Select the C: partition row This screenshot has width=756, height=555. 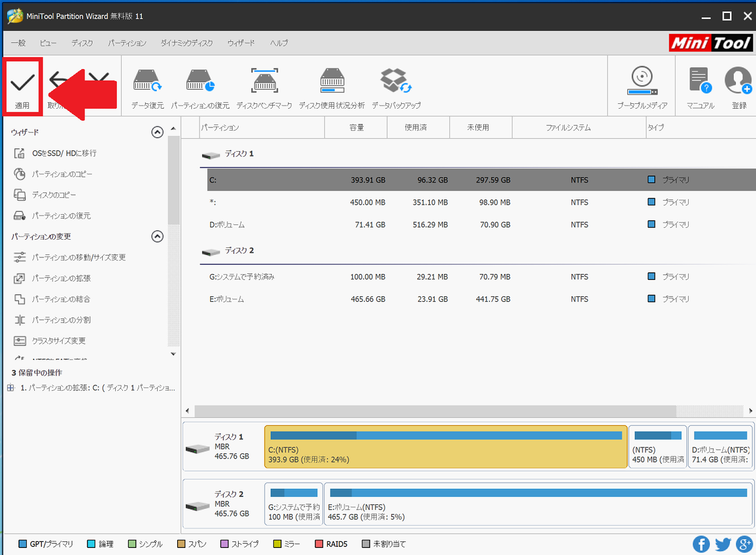tap(481, 179)
